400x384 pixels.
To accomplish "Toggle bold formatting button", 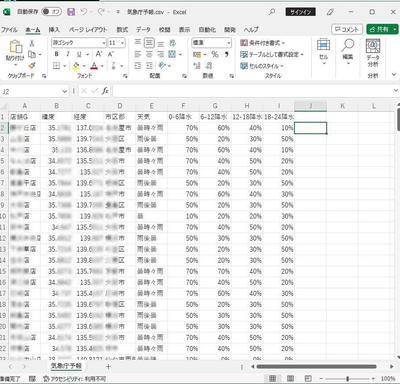I will [57, 54].
